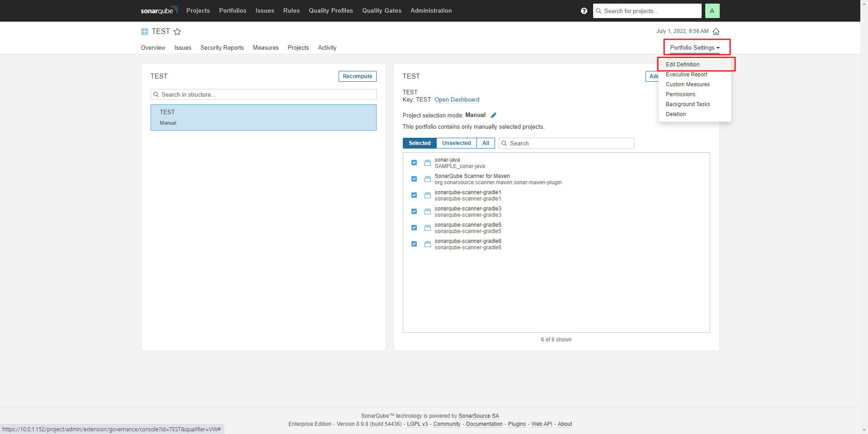Click the SonarQube logo
The width and height of the screenshot is (868, 434).
159,10
